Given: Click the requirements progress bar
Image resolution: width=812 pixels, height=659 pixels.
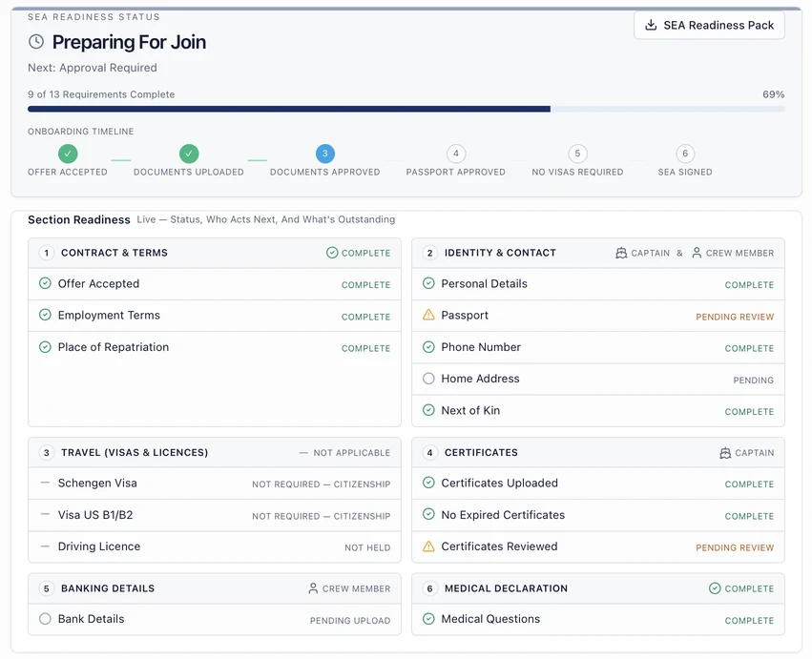Looking at the screenshot, I should point(406,110).
